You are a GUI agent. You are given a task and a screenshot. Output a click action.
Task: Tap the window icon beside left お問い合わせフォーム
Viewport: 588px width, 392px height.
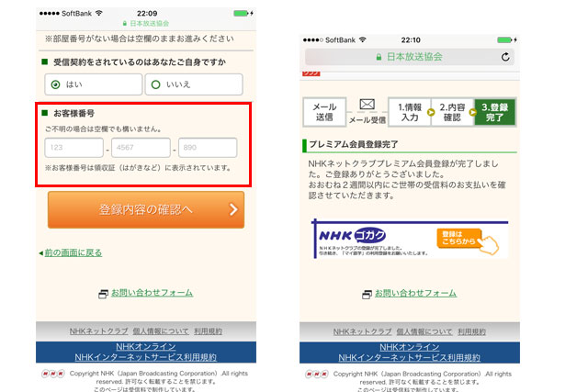click(103, 294)
